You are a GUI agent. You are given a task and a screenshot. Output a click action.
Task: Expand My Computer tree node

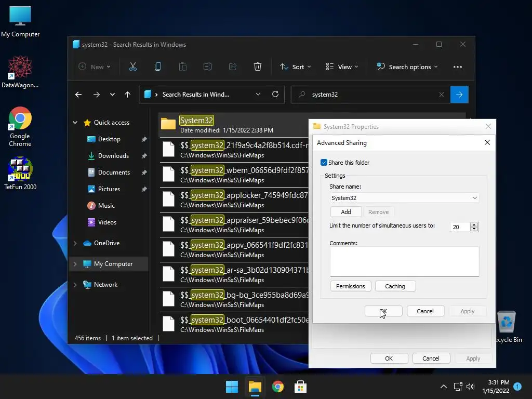click(x=75, y=264)
